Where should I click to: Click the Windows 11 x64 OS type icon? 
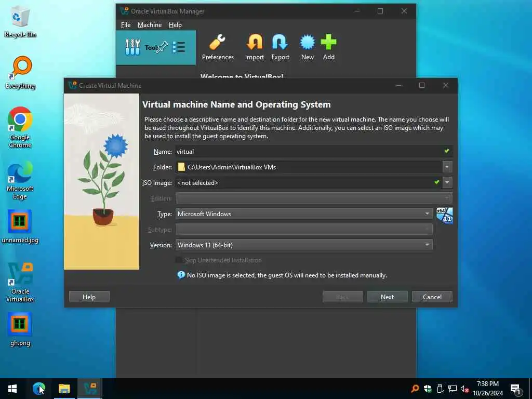445,216
